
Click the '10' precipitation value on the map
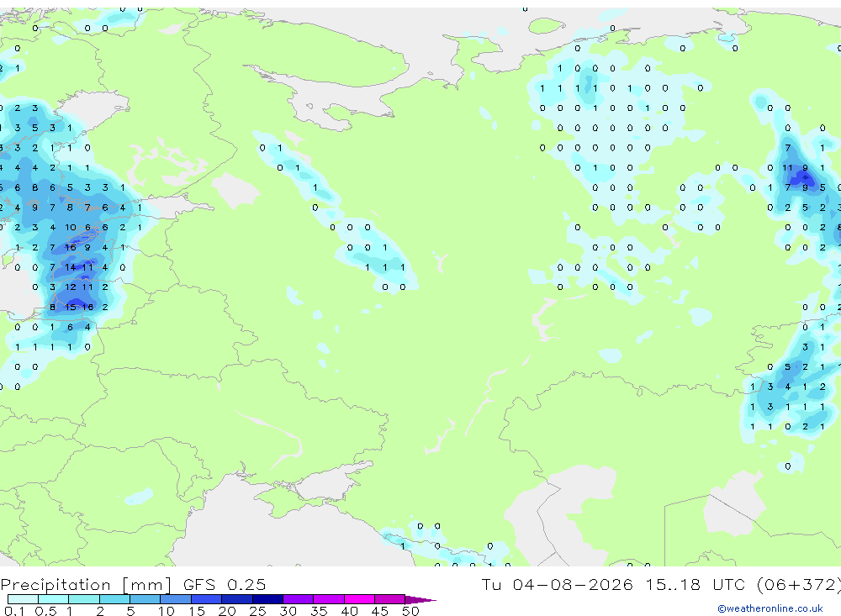point(71,227)
